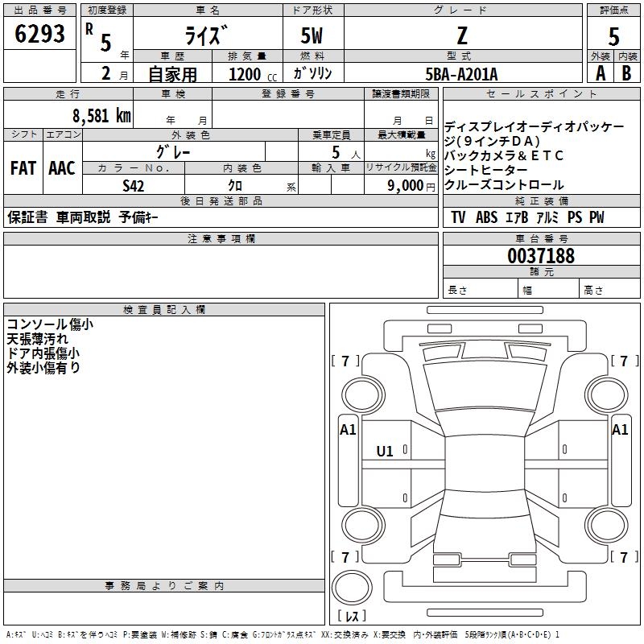The width and height of the screenshot is (644, 644).
Task: Click the PW equipment label
Action: (x=597, y=217)
